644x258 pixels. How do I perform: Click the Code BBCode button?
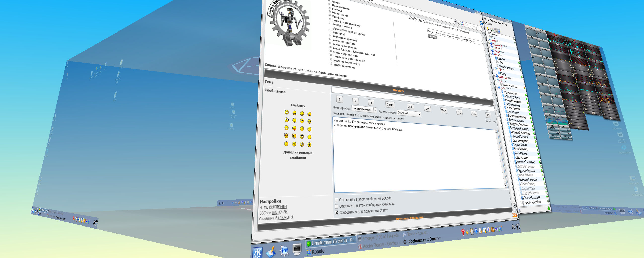click(410, 107)
